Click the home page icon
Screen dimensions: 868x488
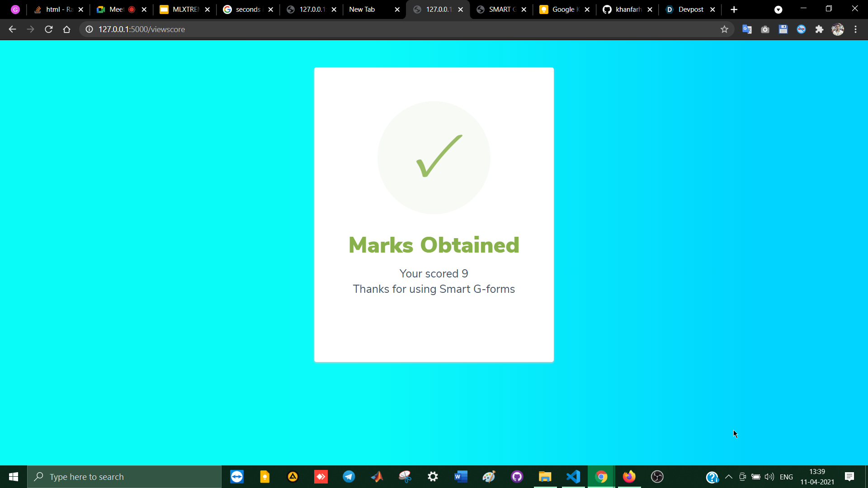(66, 29)
